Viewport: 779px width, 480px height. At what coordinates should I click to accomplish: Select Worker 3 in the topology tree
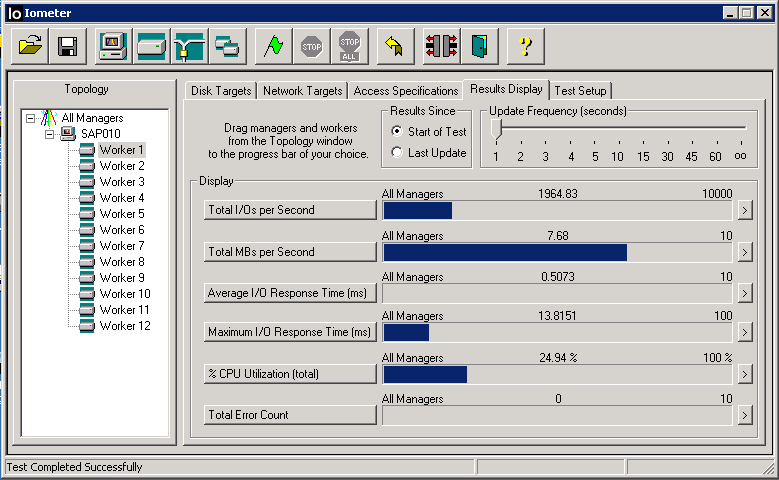(x=122, y=182)
